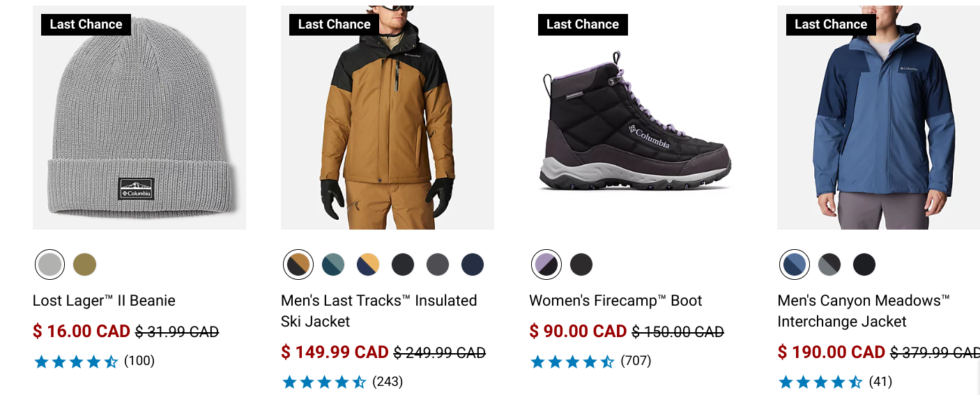Pick the solid black Canyon Meadows jacket swatch
Image resolution: width=980 pixels, height=395 pixels.
pos(864,264)
